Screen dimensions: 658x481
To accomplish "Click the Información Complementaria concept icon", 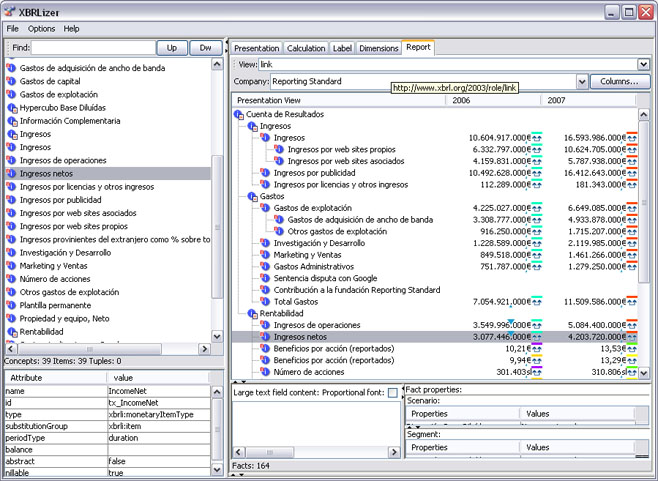I will click(x=12, y=121).
